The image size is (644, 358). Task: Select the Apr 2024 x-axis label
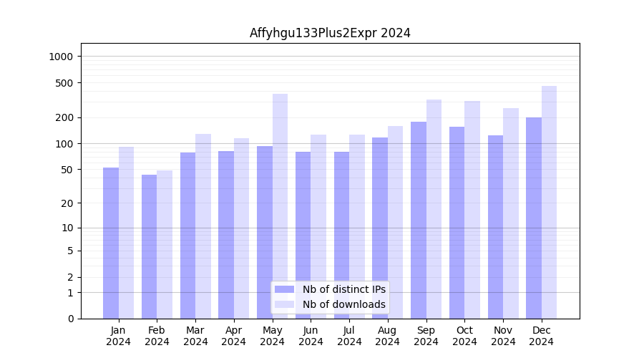[234, 336]
